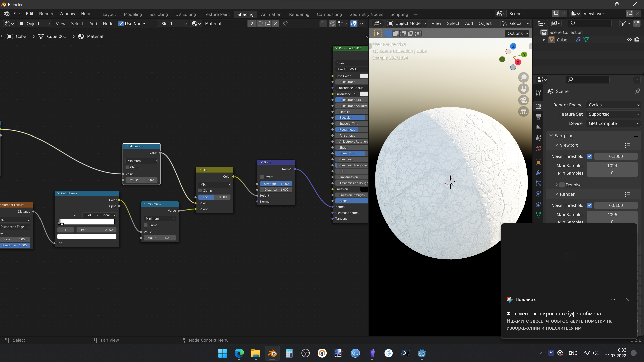Click fake user shield icon for Material

point(260,24)
